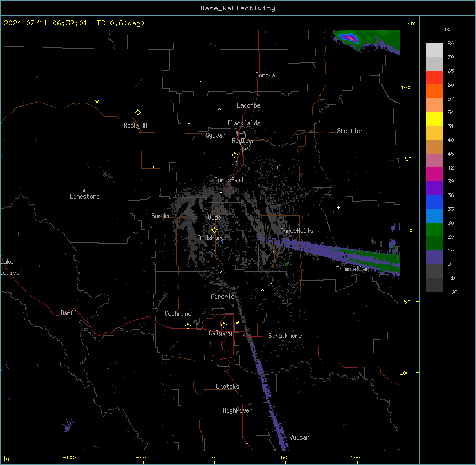This screenshot has height=465, width=476.
Task: Select the Sundre label
Action: [161, 216]
